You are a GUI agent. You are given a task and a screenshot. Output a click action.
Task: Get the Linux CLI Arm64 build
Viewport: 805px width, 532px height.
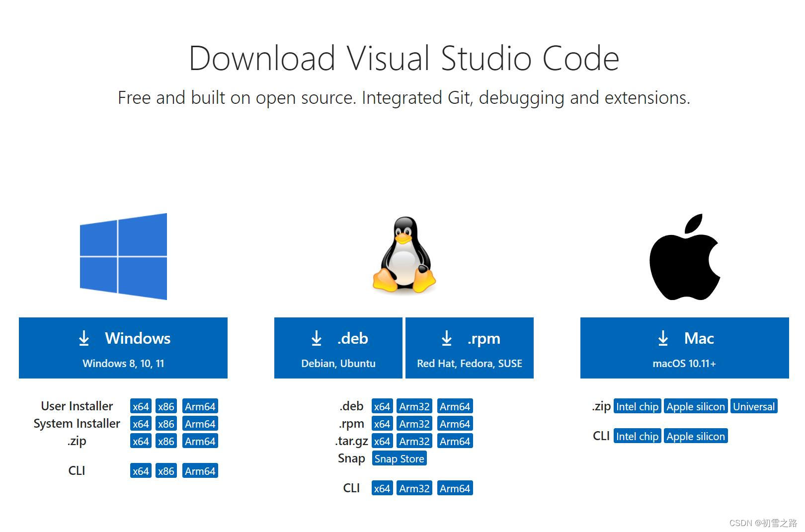[x=455, y=488]
